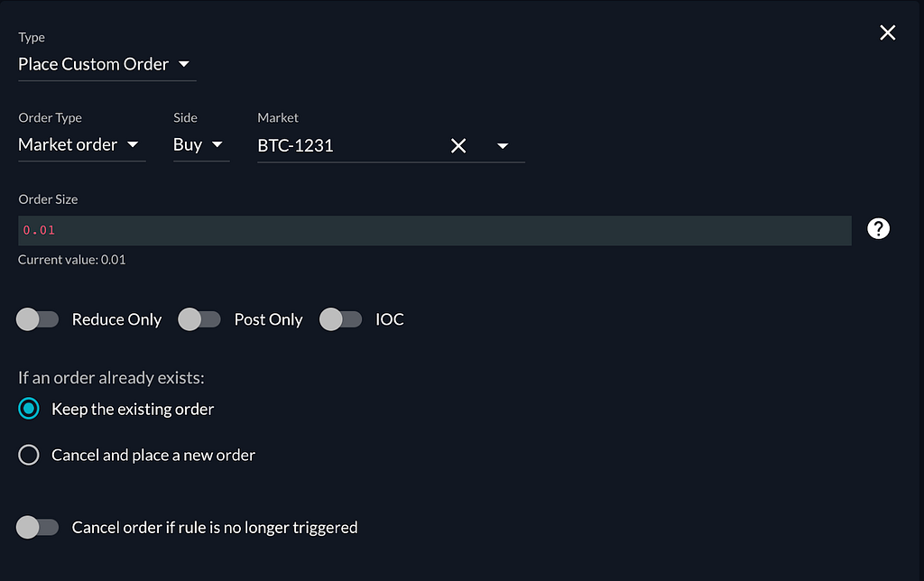
Task: Close the order dialog with the X icon
Action: 888,32
